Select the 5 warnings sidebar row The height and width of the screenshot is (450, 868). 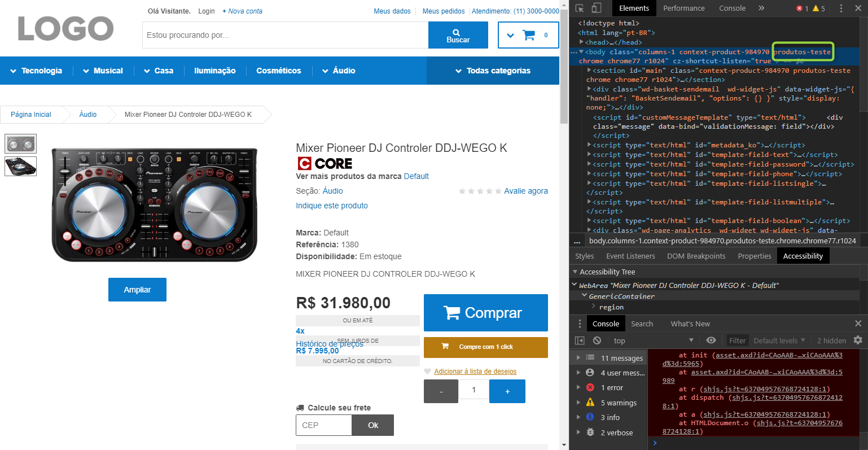(x=609, y=403)
